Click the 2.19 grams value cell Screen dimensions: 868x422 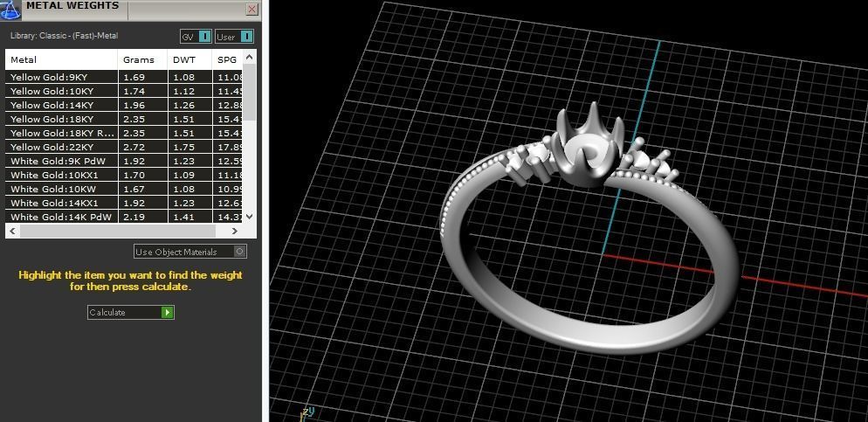tap(142, 217)
